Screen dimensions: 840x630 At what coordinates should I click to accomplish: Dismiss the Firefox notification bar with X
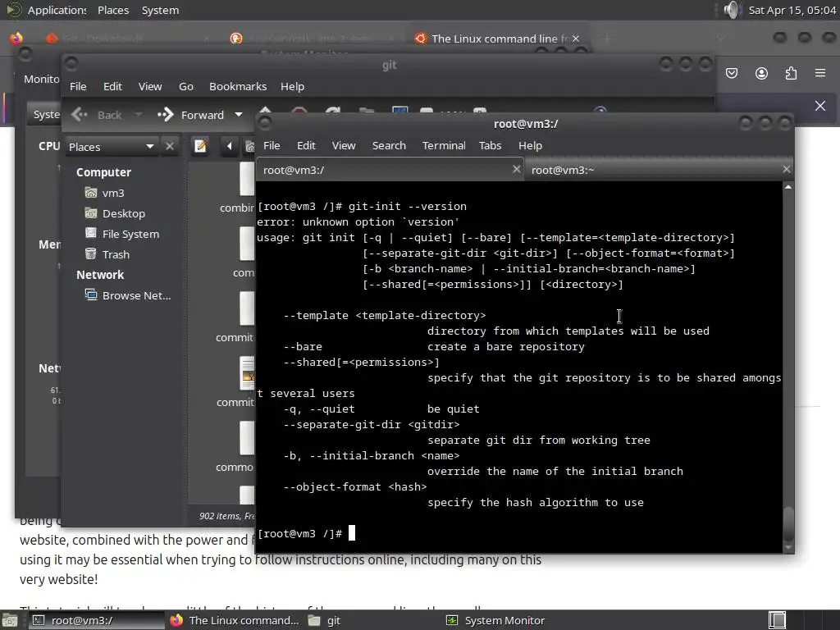point(820,106)
